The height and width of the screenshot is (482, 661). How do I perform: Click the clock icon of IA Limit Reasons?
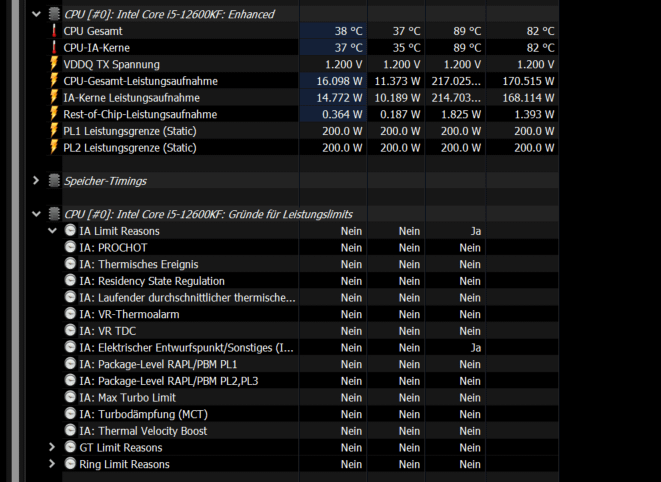[x=70, y=231]
